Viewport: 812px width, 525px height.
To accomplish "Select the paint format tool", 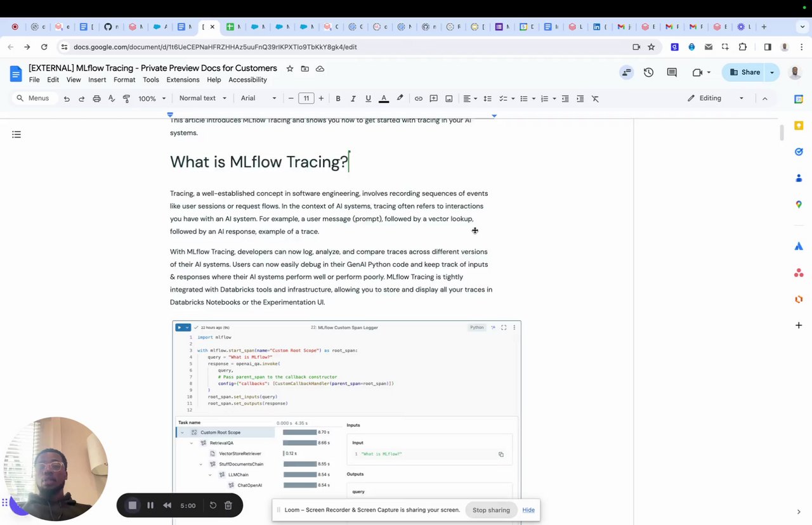I will [126, 98].
